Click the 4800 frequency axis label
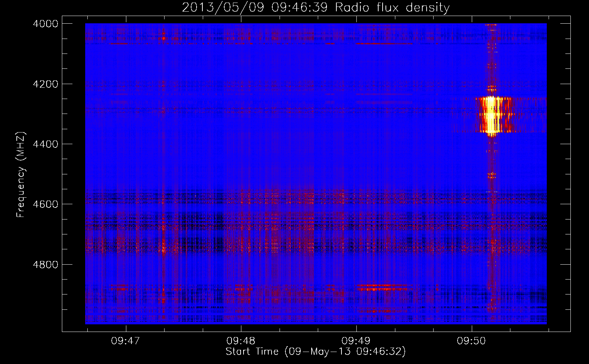The image size is (589, 364). [x=46, y=265]
